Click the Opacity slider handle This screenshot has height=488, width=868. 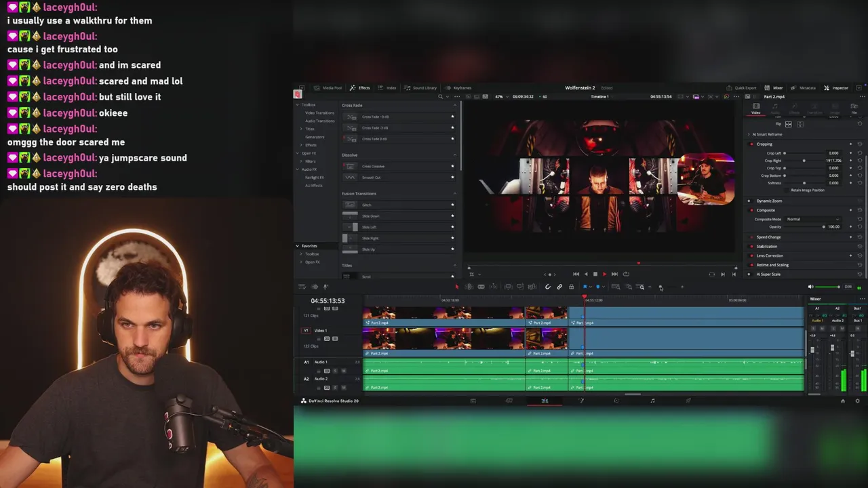[x=823, y=227]
